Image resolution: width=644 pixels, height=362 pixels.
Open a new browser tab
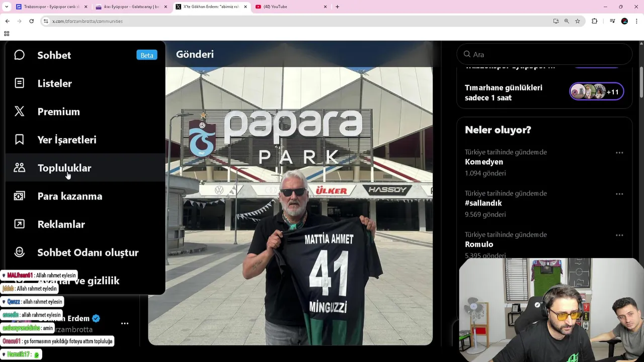coord(337,7)
